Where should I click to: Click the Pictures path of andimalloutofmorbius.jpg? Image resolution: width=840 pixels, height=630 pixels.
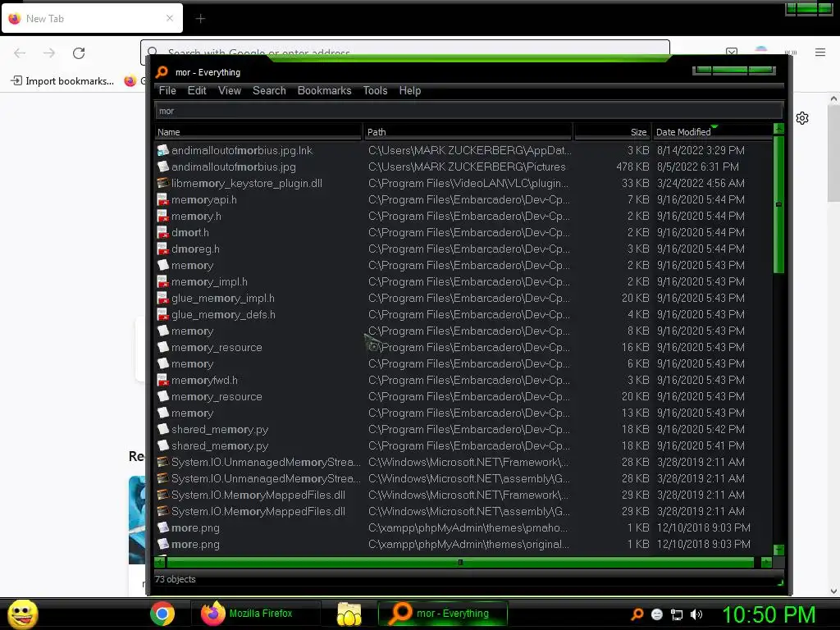[467, 167]
